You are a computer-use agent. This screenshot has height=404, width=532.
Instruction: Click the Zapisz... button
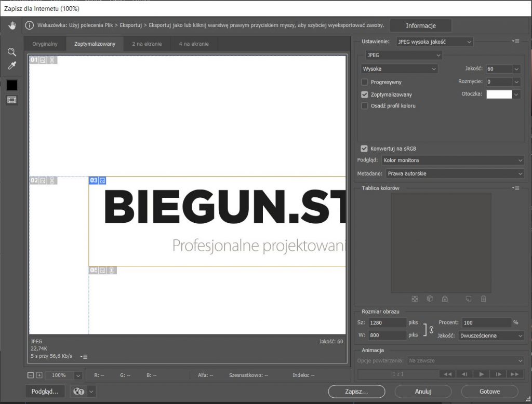tap(356, 392)
